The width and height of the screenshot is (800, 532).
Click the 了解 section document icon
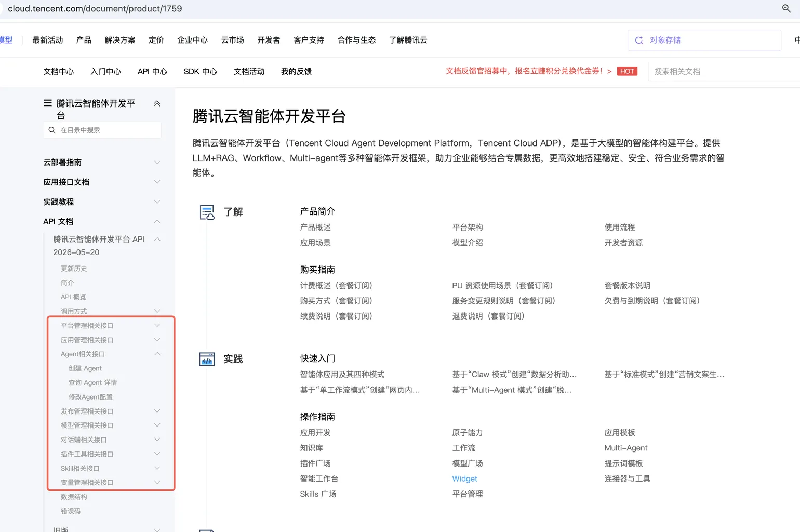click(207, 212)
